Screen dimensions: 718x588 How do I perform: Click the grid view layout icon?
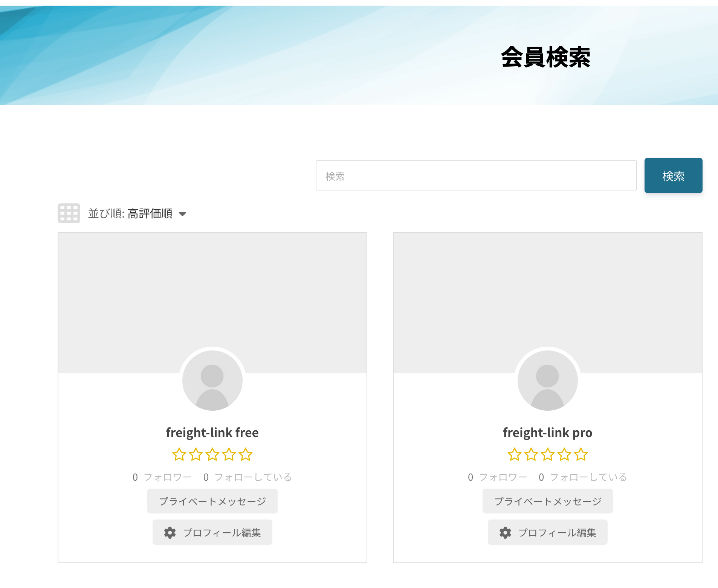coord(69,213)
